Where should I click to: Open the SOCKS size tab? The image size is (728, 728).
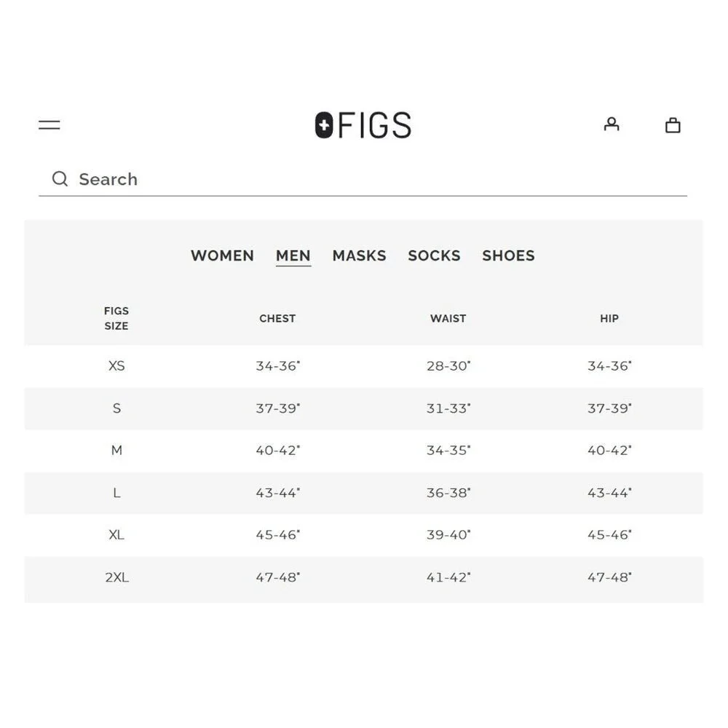434,256
